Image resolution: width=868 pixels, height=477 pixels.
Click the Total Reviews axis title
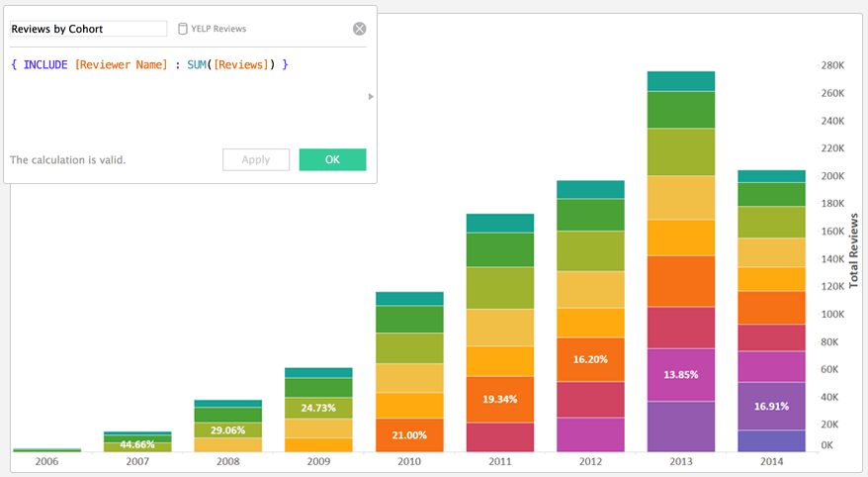(x=853, y=250)
